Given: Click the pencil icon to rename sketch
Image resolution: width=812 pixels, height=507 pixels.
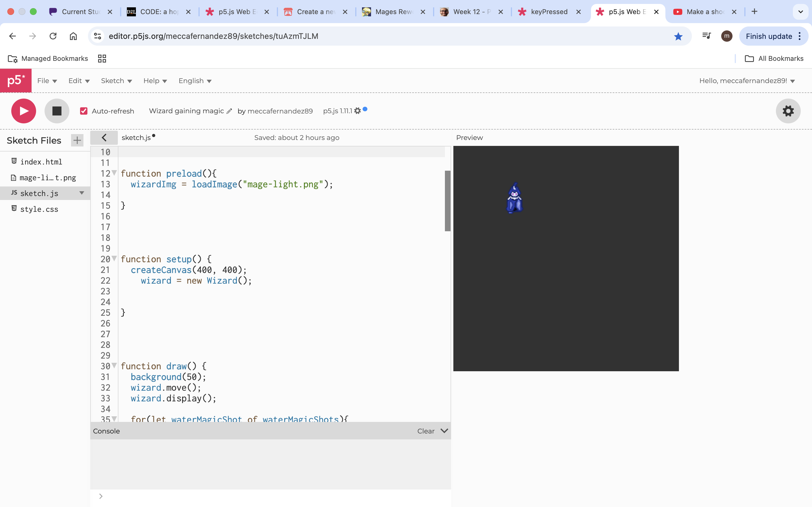Looking at the screenshot, I should [x=229, y=111].
